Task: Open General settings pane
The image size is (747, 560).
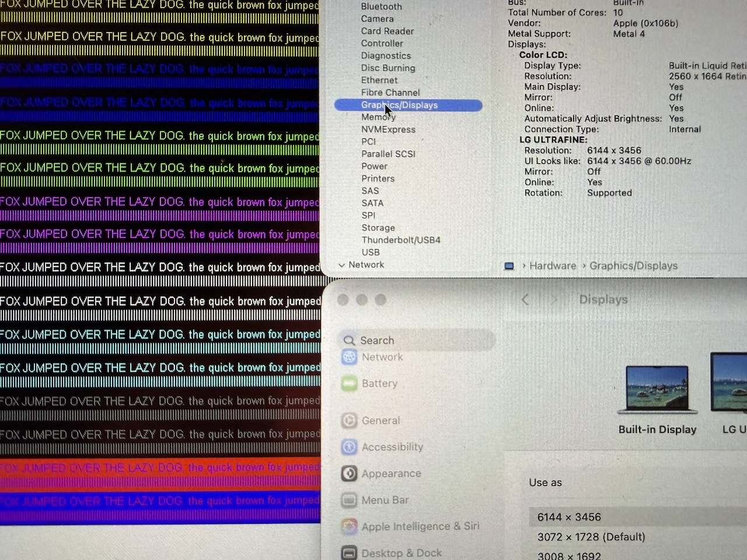Action: click(381, 420)
